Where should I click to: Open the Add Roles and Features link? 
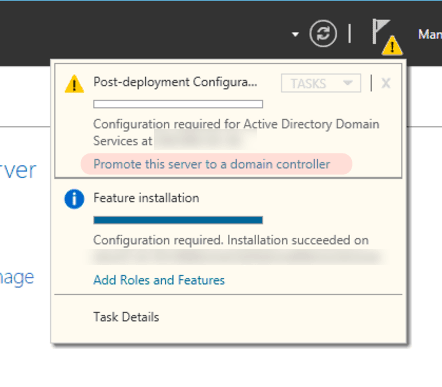point(159,280)
